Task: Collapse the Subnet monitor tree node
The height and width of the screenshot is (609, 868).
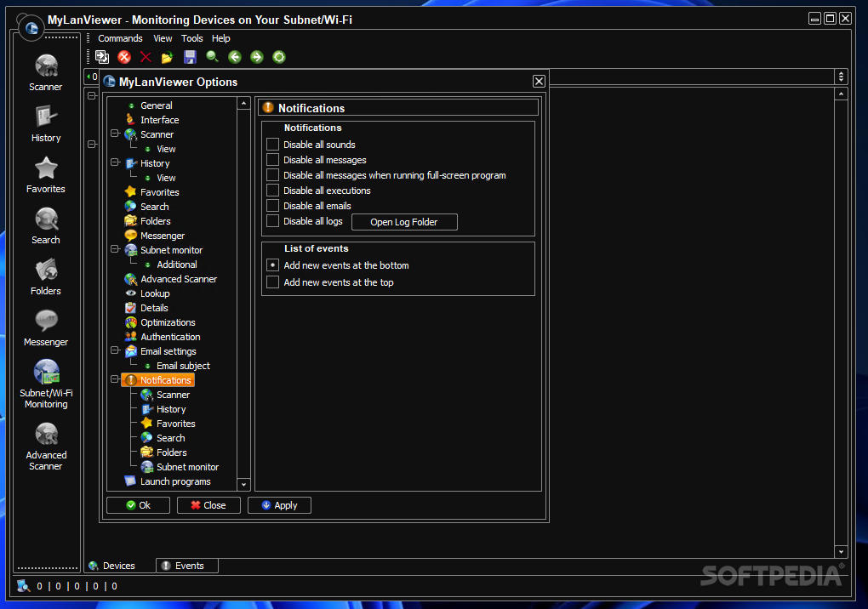Action: pyautogui.click(x=115, y=249)
